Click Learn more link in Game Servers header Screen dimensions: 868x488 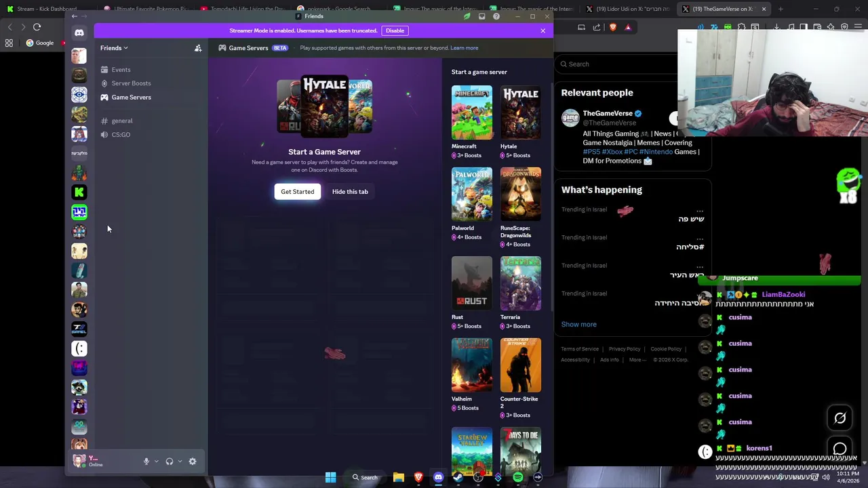tap(464, 48)
